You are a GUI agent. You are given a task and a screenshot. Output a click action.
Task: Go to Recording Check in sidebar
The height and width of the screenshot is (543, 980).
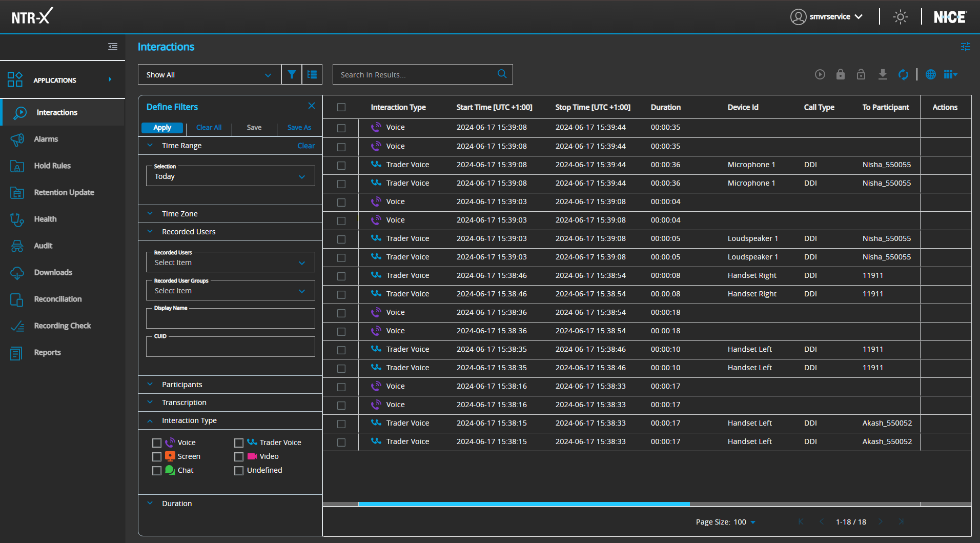(63, 326)
